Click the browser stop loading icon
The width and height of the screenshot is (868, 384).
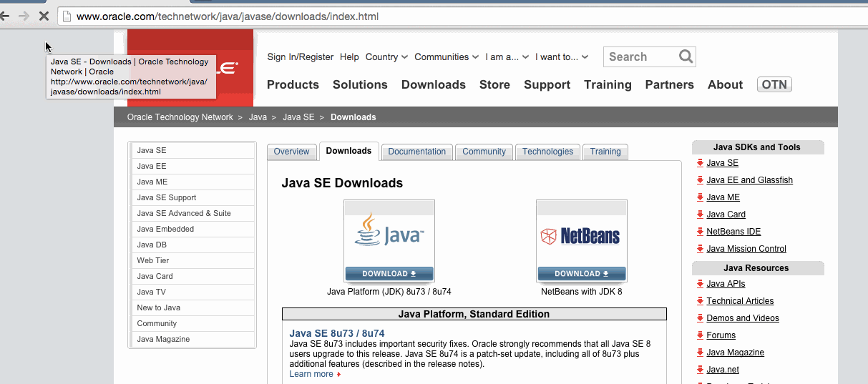pos(43,16)
